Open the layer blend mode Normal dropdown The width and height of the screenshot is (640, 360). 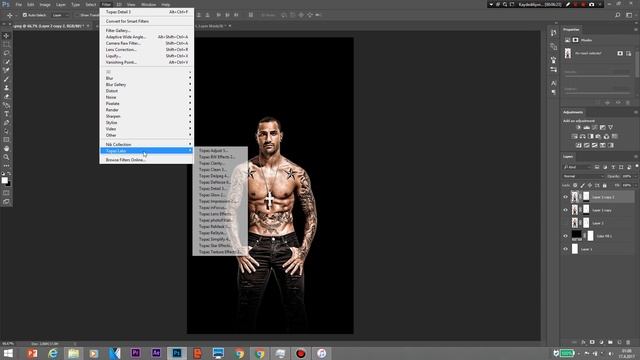click(x=583, y=176)
